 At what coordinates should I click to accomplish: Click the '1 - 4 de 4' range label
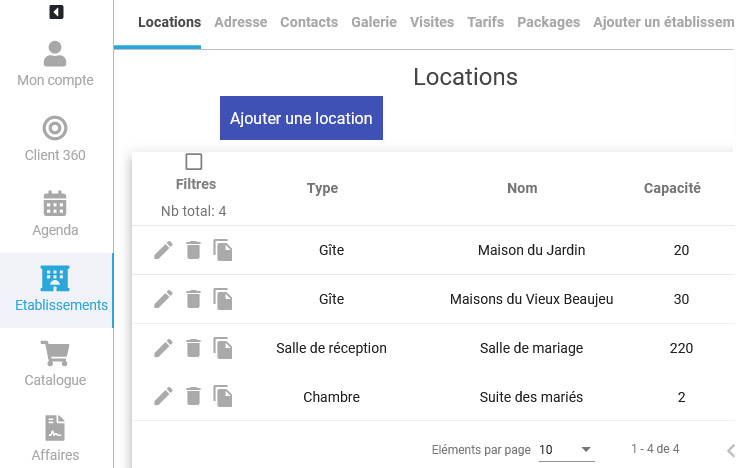(x=655, y=449)
